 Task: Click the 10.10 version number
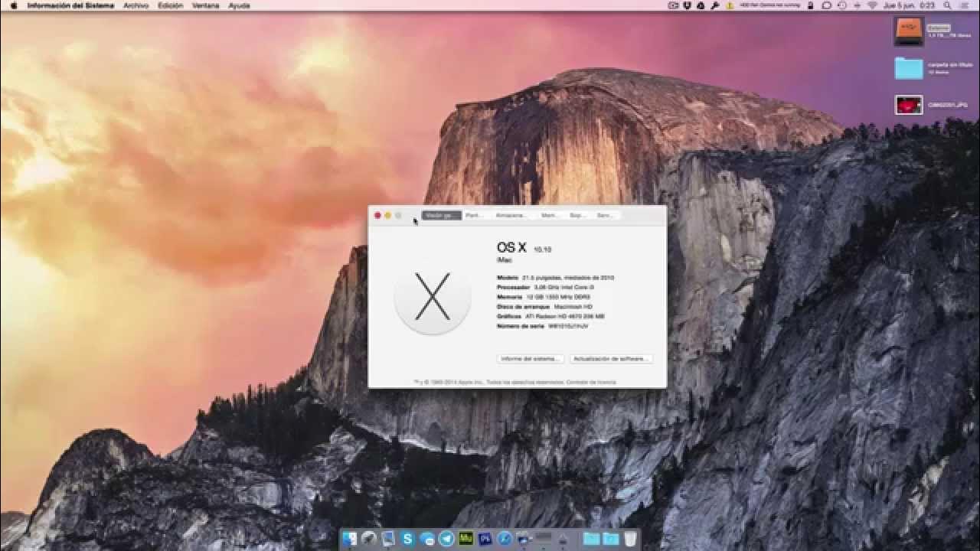(543, 249)
